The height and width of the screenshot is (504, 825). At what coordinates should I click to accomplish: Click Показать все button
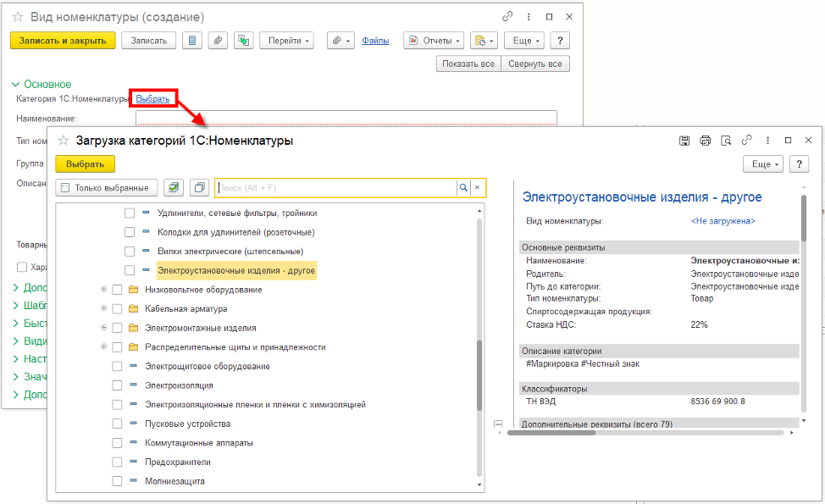pyautogui.click(x=468, y=64)
